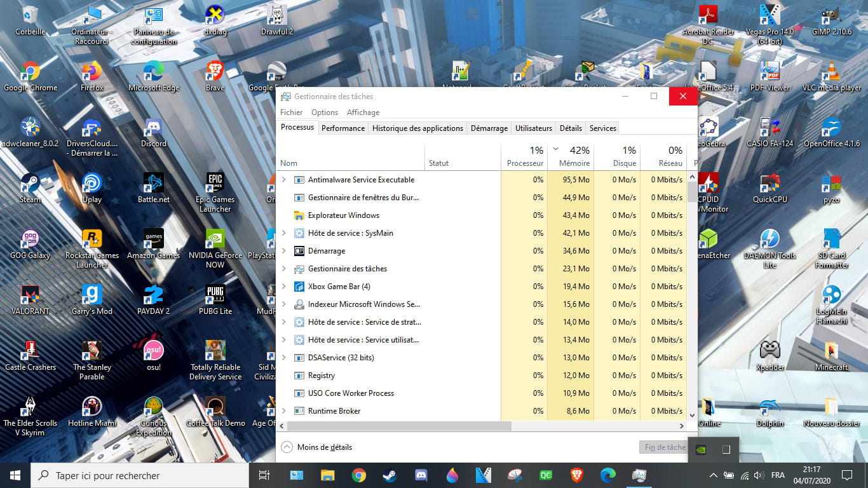Click the Steam icon in the taskbar

click(390, 475)
